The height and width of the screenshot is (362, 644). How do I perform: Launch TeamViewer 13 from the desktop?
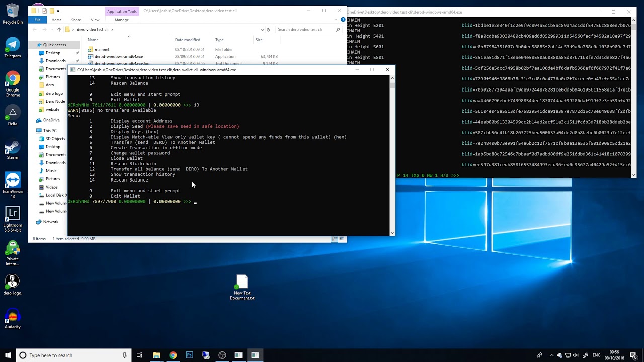pyautogui.click(x=13, y=186)
